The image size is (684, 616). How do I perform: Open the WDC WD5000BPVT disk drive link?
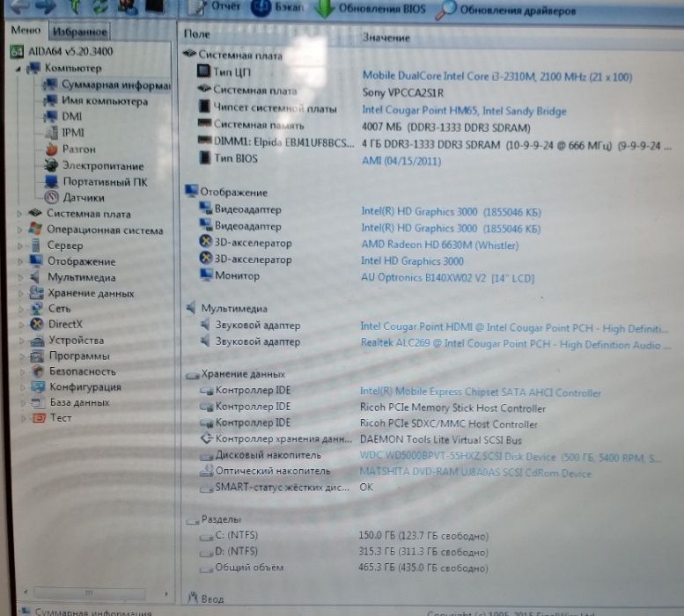pos(510,458)
